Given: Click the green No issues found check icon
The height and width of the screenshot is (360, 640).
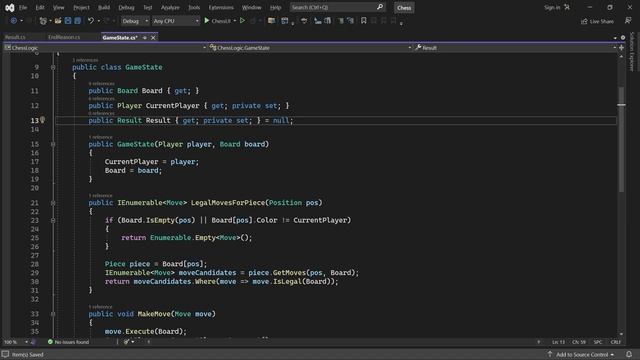Looking at the screenshot, I should (50, 342).
